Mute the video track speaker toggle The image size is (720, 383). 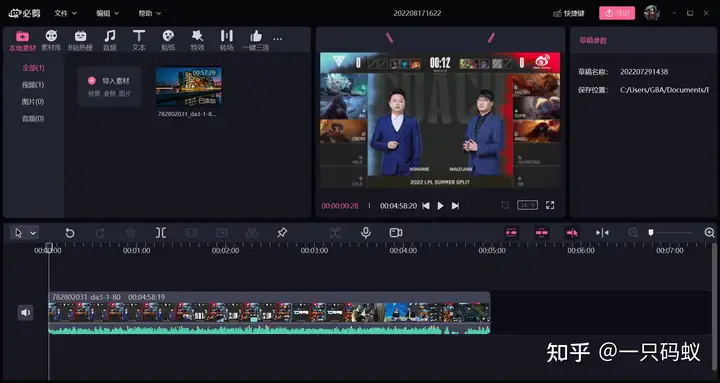[26, 313]
